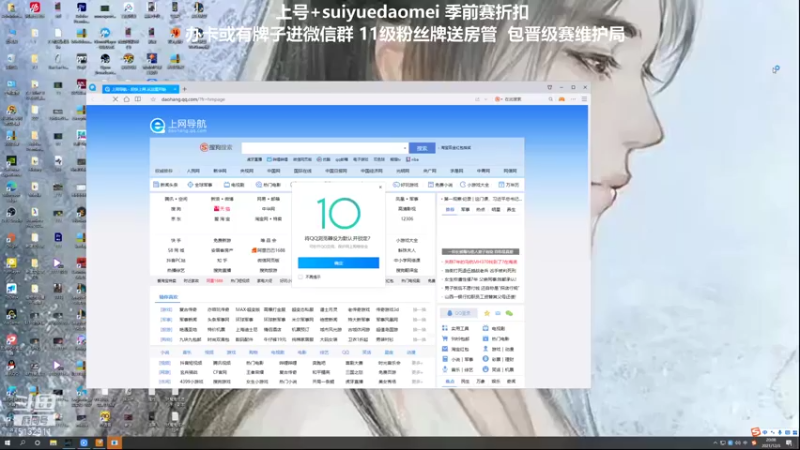Open the 天猫 link
Viewport: 800px width, 450px height.
222,209
